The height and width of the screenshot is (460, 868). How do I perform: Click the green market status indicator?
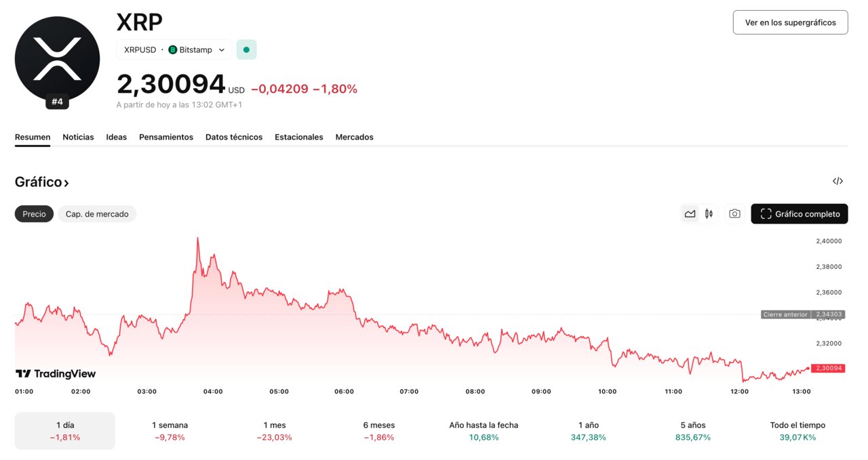(x=246, y=49)
